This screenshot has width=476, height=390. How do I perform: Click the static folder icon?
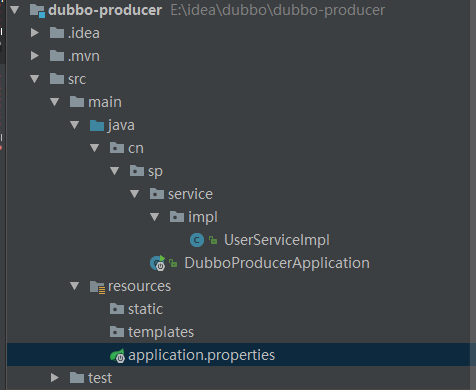pos(117,309)
